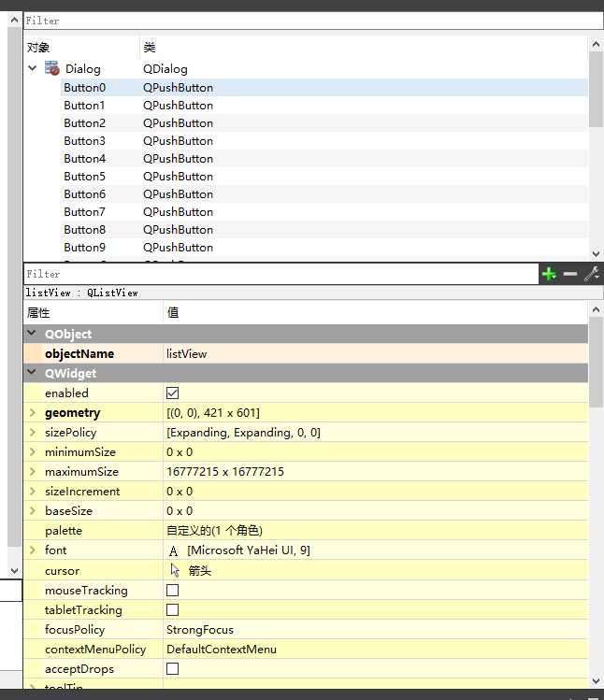604x700 pixels.
Task: Select Button5 in the object tree
Action: (84, 177)
